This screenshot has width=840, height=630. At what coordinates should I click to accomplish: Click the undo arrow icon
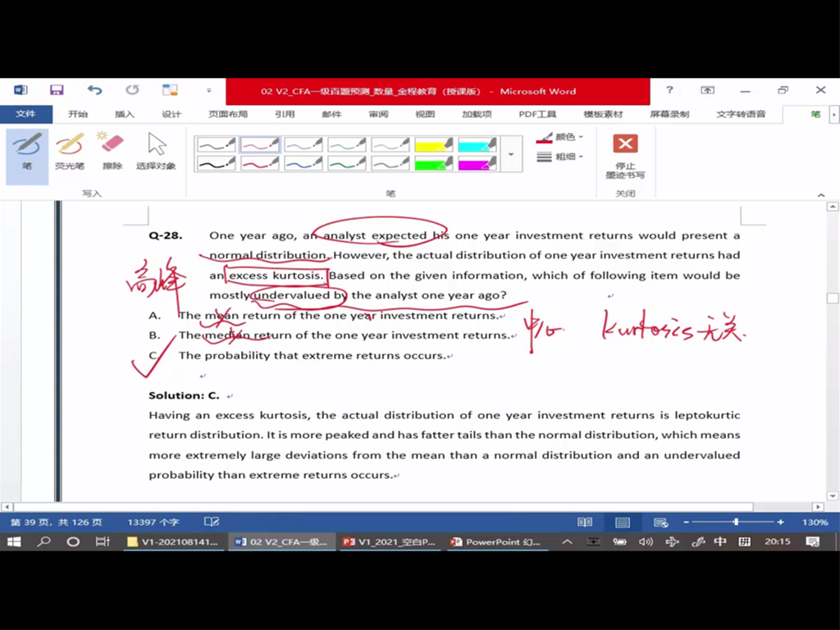[94, 90]
